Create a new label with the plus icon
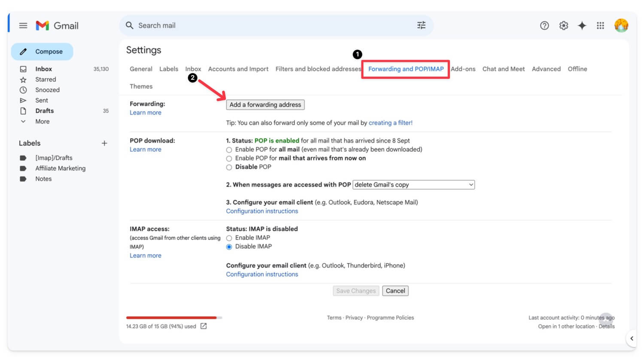This screenshot has width=644, height=362. (104, 143)
